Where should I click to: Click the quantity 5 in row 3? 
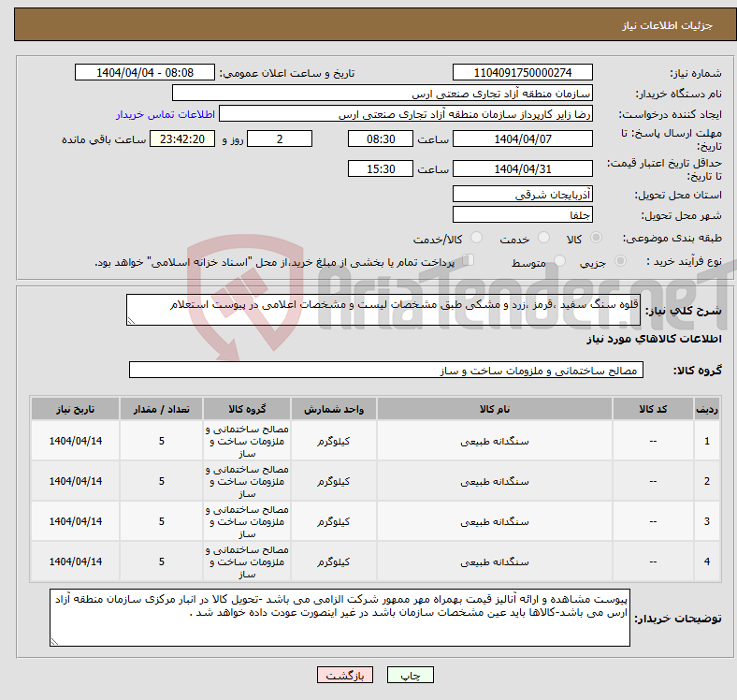[161, 521]
